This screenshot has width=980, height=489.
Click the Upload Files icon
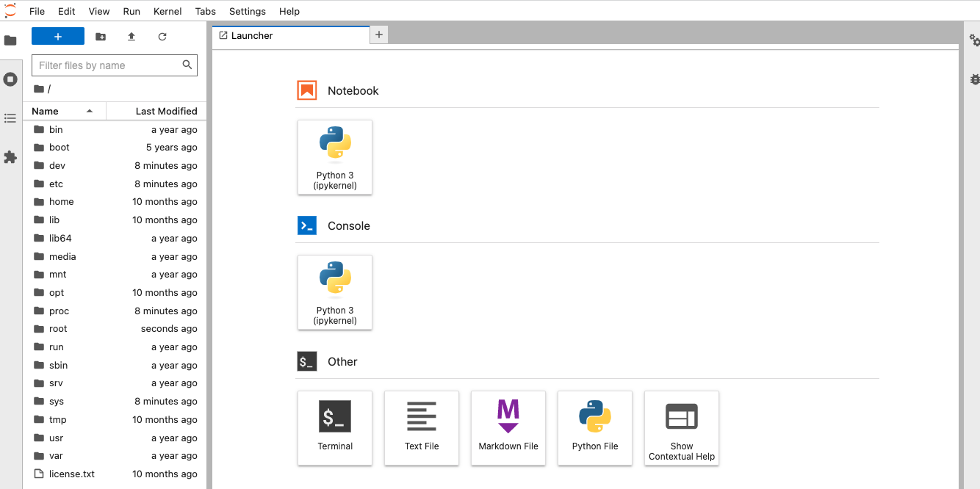click(131, 37)
